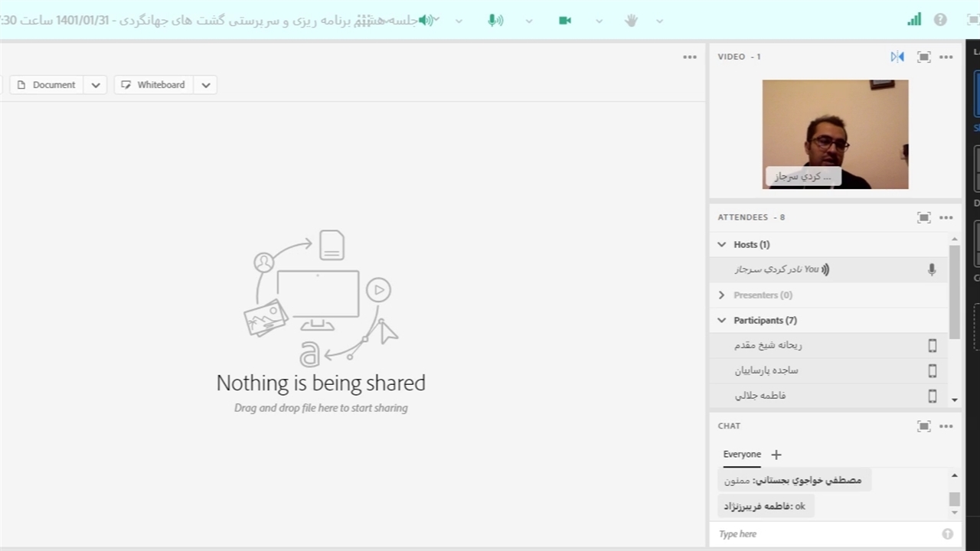Open the Document dropdown arrow
The height and width of the screenshot is (551, 980).
96,85
